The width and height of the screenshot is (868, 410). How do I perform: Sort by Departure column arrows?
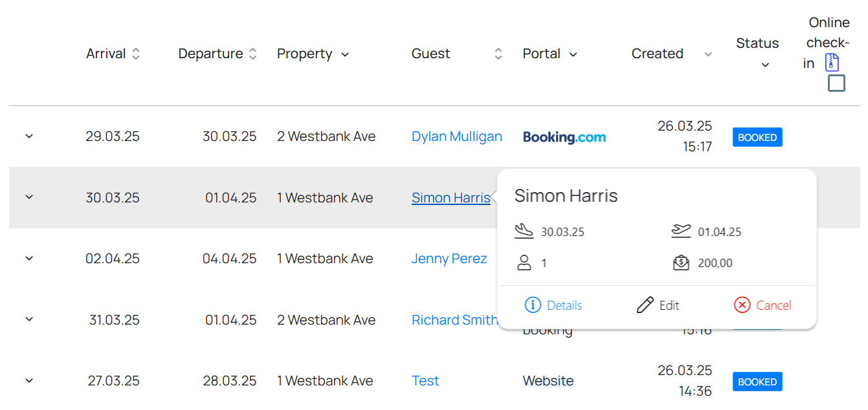tap(253, 54)
